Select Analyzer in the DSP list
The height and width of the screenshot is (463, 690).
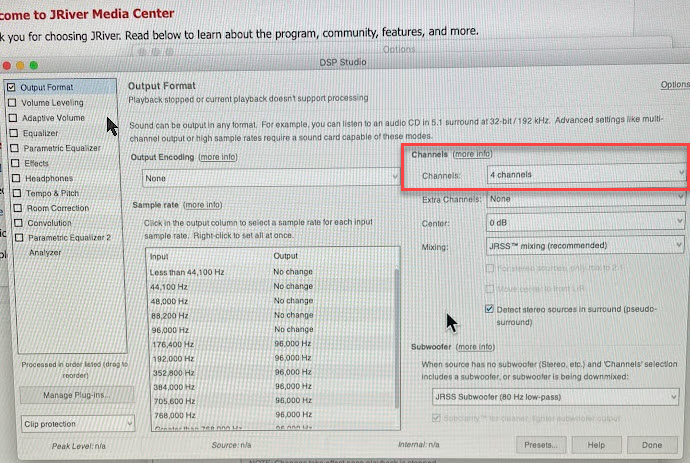[x=45, y=253]
